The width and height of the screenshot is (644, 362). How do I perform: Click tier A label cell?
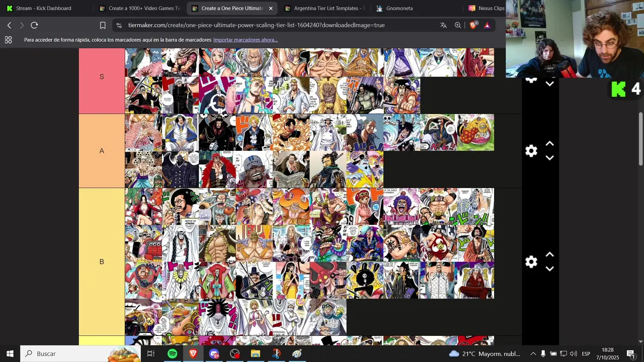click(102, 151)
